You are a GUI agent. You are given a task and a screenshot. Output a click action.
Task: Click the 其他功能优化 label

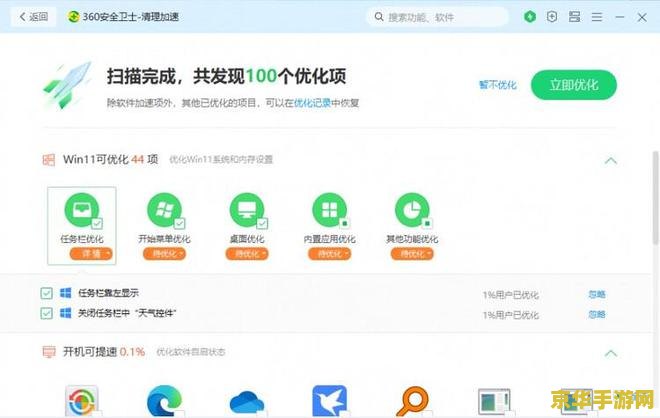coord(412,239)
